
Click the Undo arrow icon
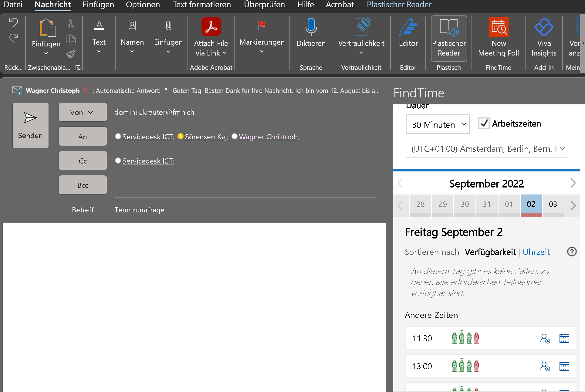coord(13,22)
